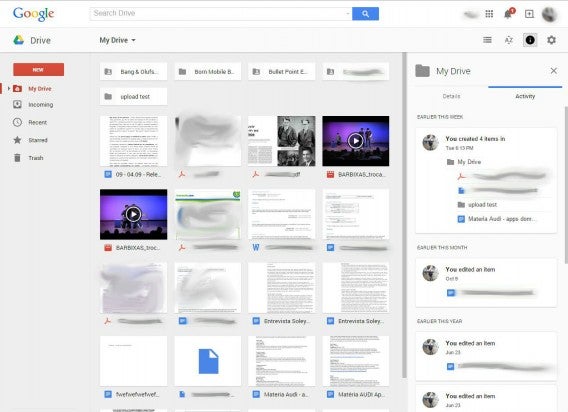568x412 pixels.
Task: Open the Born Mobile B... folder
Action: (x=208, y=72)
